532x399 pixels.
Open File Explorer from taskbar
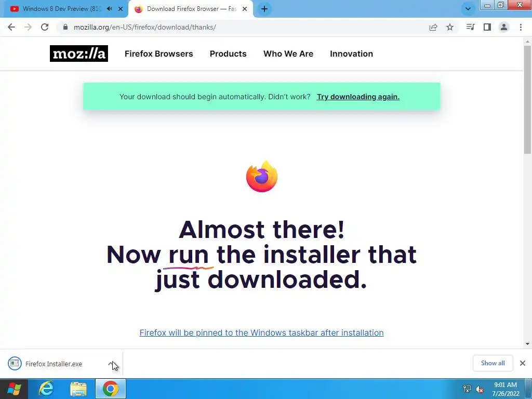(x=78, y=389)
